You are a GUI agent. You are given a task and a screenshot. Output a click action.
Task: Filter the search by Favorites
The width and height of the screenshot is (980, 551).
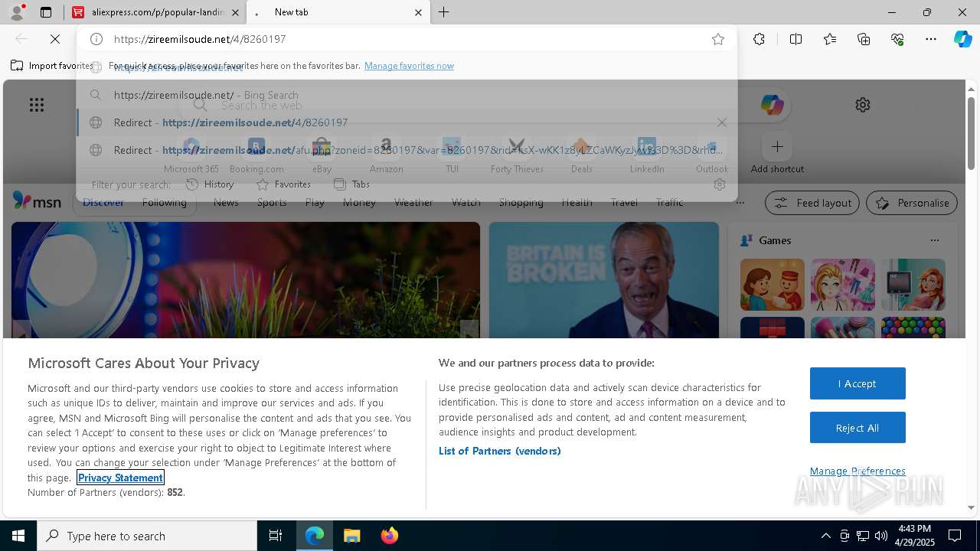[x=283, y=184]
